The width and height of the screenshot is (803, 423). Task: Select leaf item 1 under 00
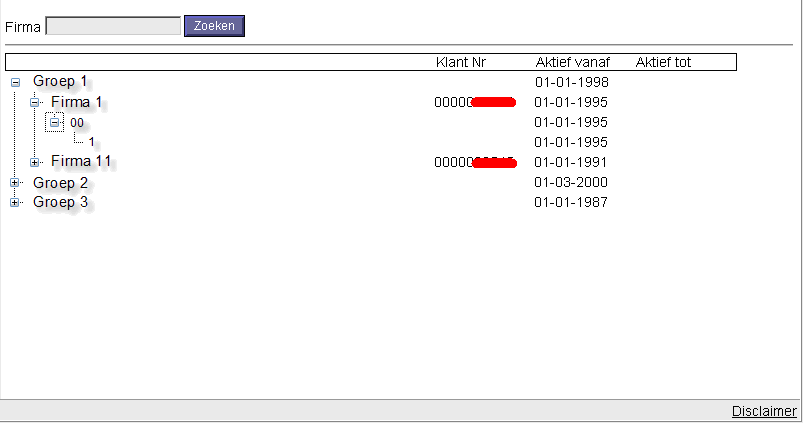coord(91,142)
